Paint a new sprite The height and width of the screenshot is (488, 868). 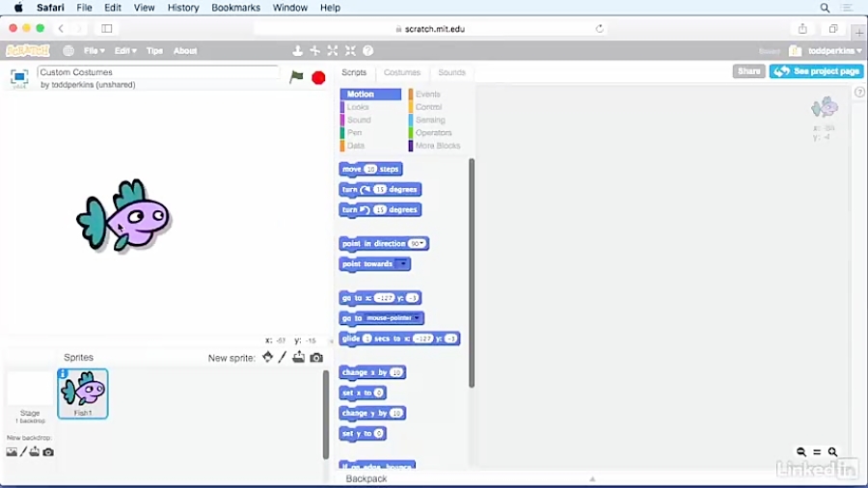tap(283, 358)
